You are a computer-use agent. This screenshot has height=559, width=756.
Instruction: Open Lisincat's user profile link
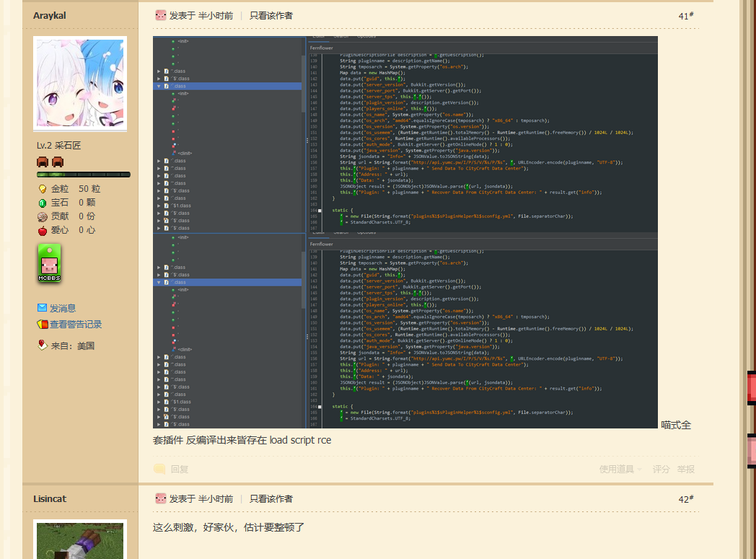click(50, 498)
